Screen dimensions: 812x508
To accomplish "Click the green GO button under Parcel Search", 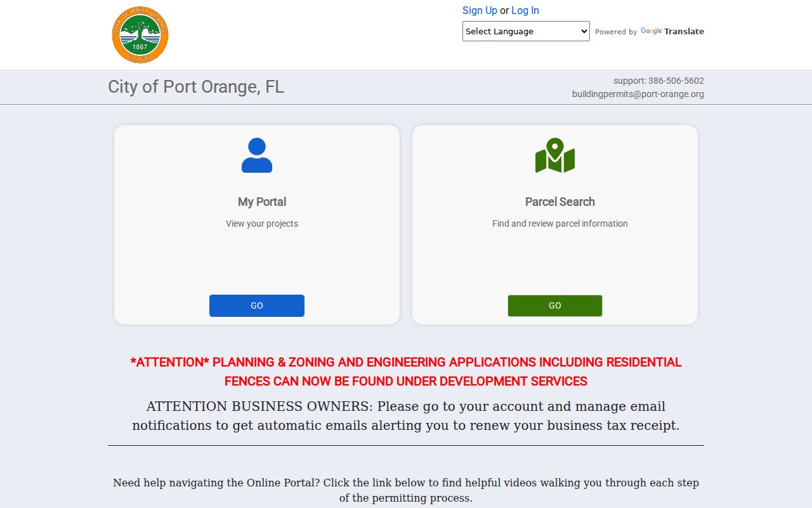I will pyautogui.click(x=555, y=305).
